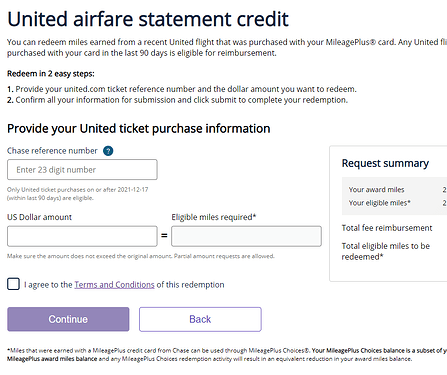Click the Request summary heading

click(x=385, y=163)
